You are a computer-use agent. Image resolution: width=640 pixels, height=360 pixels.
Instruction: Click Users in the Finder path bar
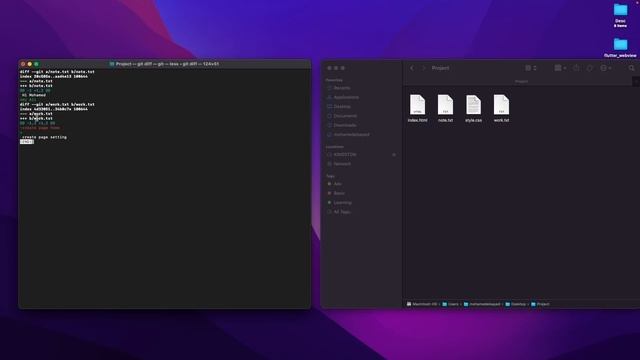pyautogui.click(x=450, y=304)
